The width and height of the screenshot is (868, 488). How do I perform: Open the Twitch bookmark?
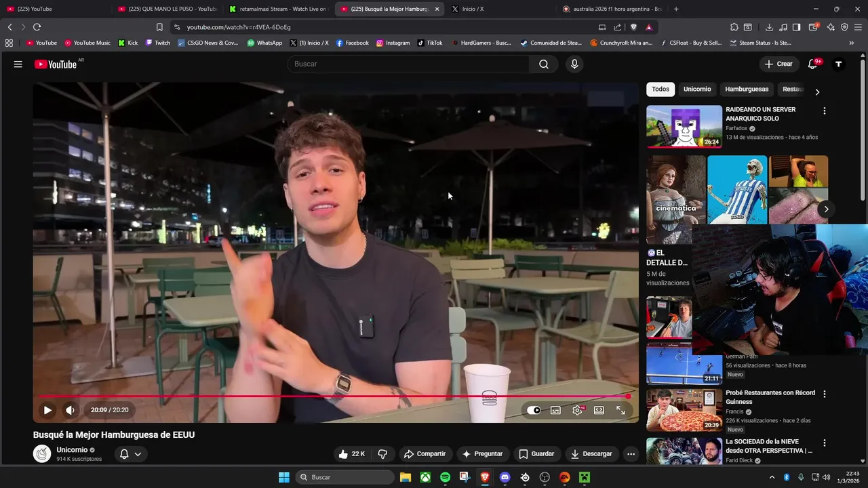point(158,43)
